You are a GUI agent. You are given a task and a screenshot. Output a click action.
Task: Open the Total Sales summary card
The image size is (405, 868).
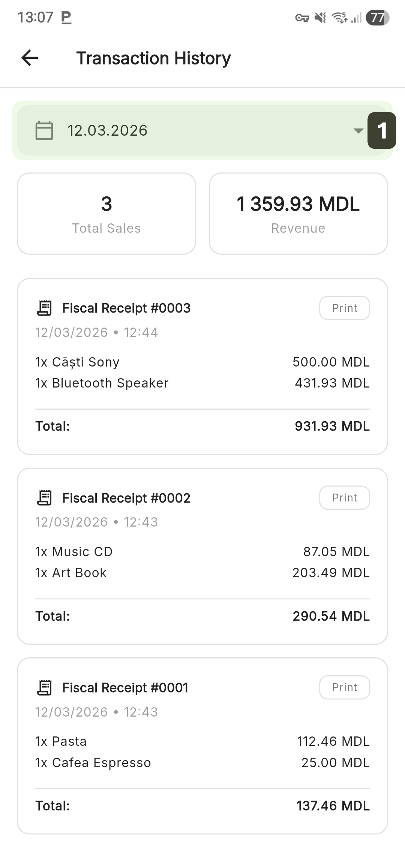pyautogui.click(x=106, y=214)
